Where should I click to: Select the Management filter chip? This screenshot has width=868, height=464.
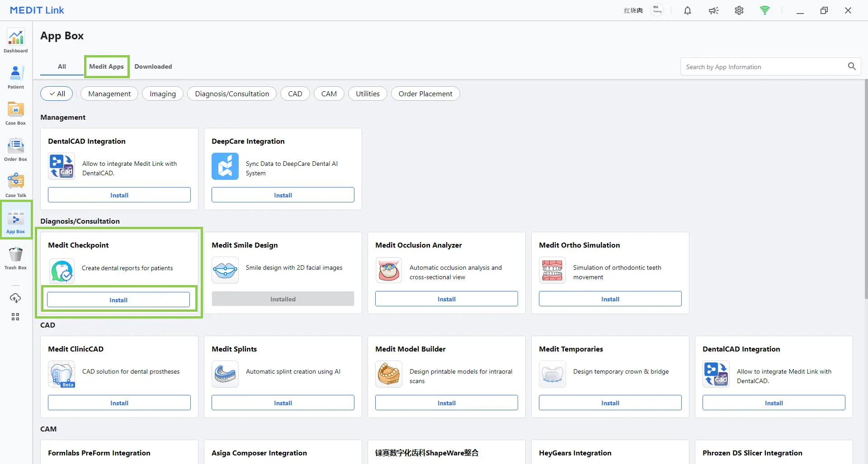click(109, 94)
